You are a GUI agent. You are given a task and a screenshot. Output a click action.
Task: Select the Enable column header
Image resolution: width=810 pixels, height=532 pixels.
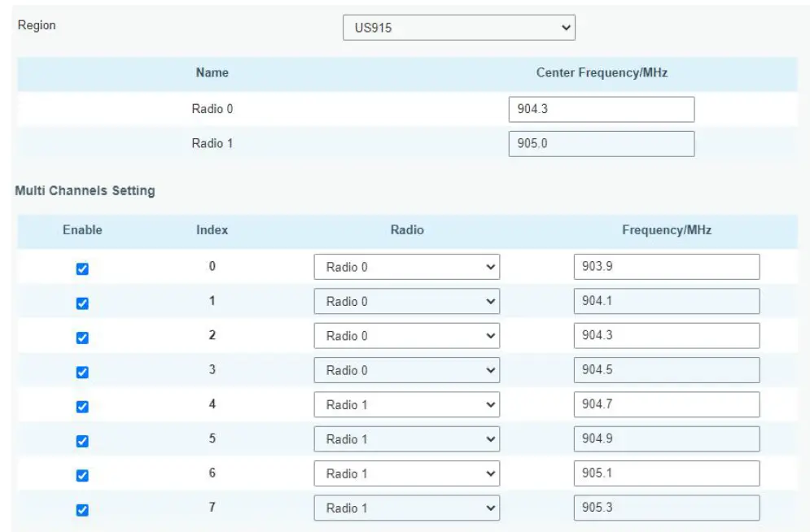(82, 230)
